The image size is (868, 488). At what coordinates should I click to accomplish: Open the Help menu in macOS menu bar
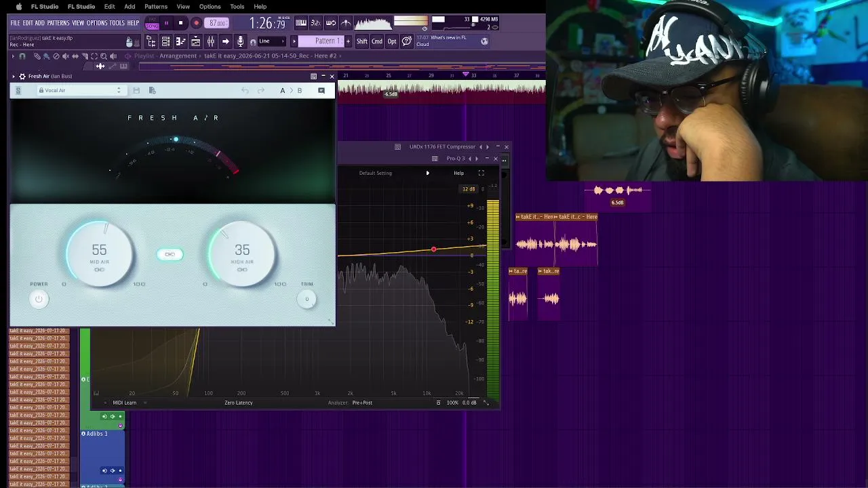click(260, 7)
